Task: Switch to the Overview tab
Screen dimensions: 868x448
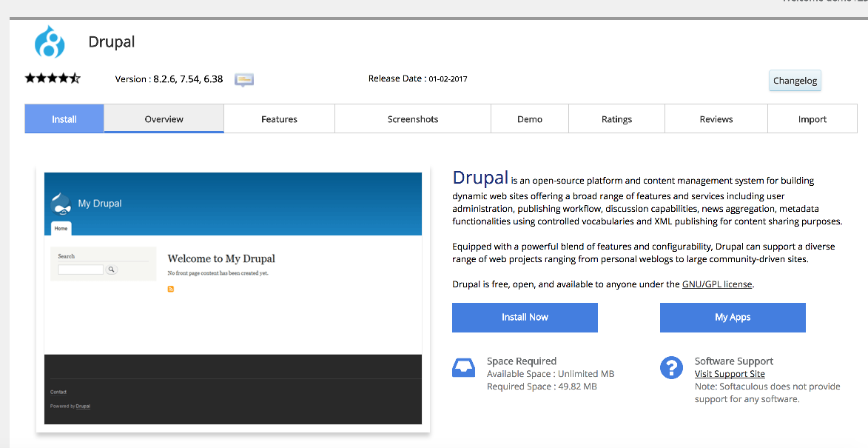Action: (x=164, y=118)
